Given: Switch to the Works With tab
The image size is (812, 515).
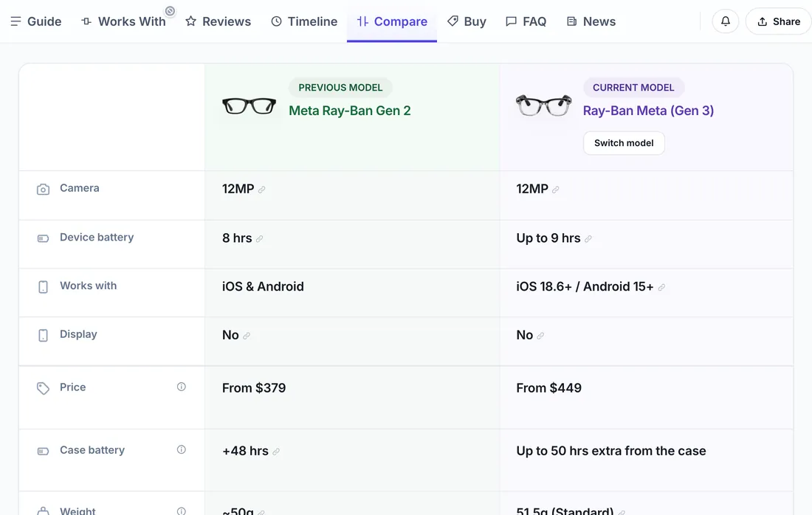Looking at the screenshot, I should pyautogui.click(x=123, y=21).
